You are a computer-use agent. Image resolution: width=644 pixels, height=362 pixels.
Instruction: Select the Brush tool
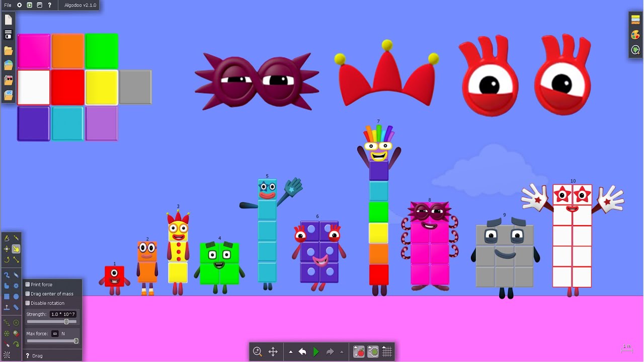7,275
